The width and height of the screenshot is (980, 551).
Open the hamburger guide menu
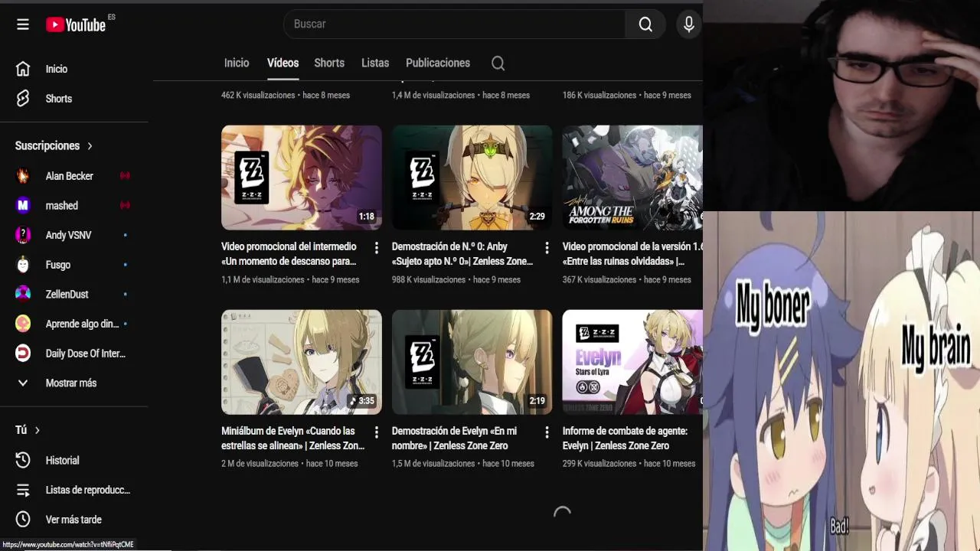[23, 24]
